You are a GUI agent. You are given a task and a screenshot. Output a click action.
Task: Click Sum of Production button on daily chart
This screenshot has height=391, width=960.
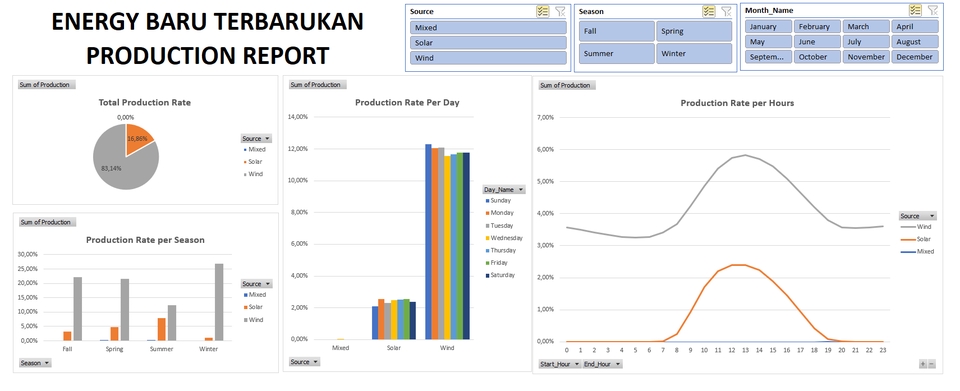318,85
